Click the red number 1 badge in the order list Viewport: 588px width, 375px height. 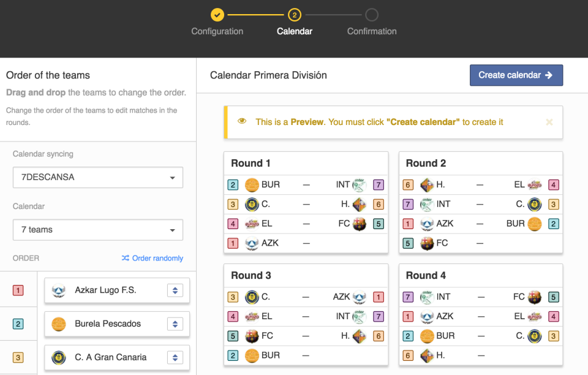[18, 290]
